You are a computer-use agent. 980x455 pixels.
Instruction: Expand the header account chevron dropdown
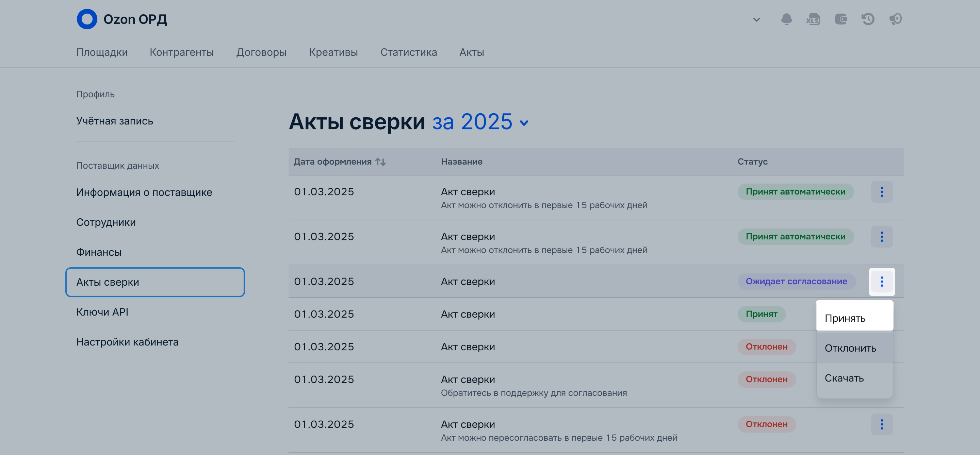pos(756,19)
